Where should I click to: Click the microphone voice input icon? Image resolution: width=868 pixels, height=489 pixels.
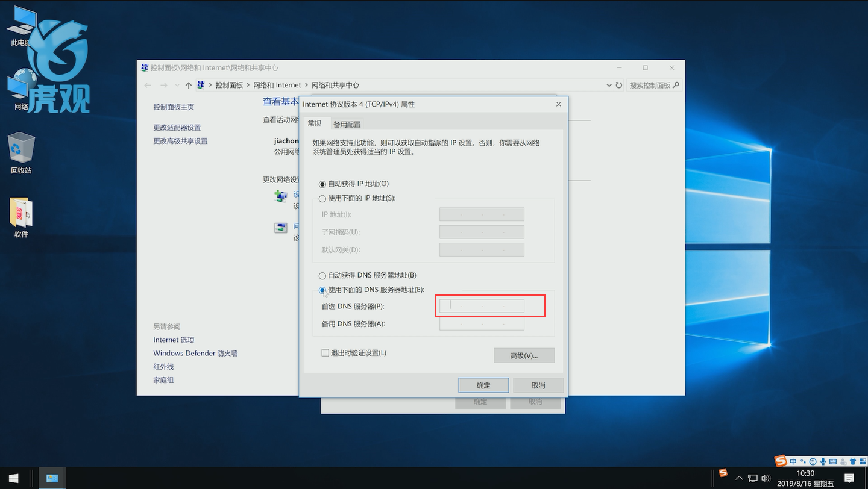coord(823,461)
